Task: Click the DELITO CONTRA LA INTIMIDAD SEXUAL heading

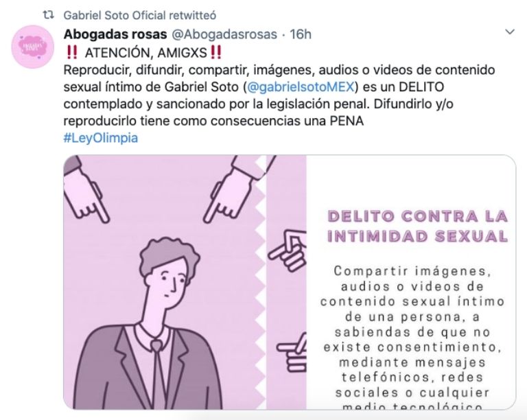Action: click(x=417, y=226)
